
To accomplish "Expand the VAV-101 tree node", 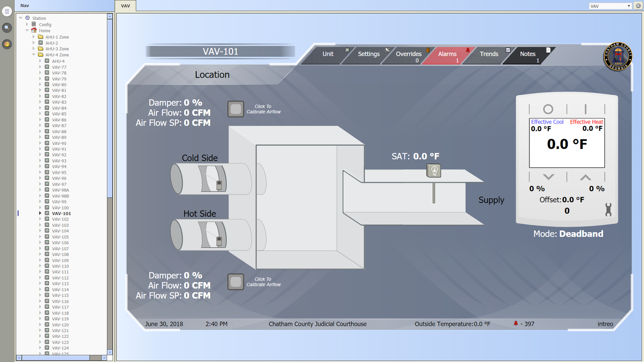I will tap(40, 213).
